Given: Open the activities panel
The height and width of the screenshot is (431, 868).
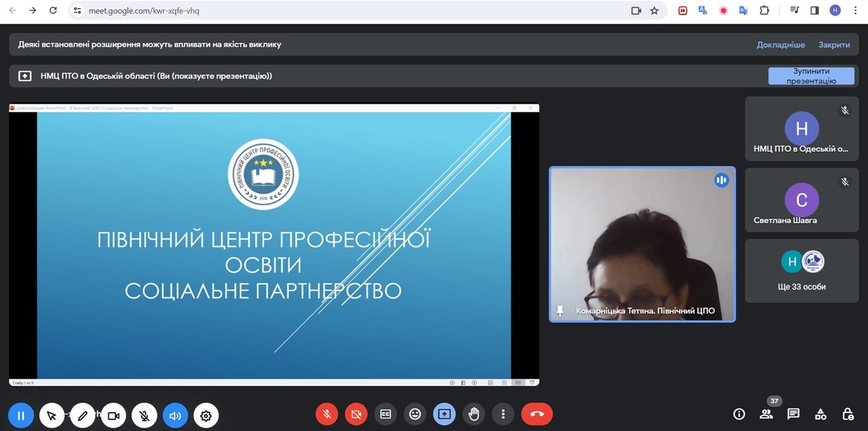Looking at the screenshot, I should pyautogui.click(x=821, y=414).
